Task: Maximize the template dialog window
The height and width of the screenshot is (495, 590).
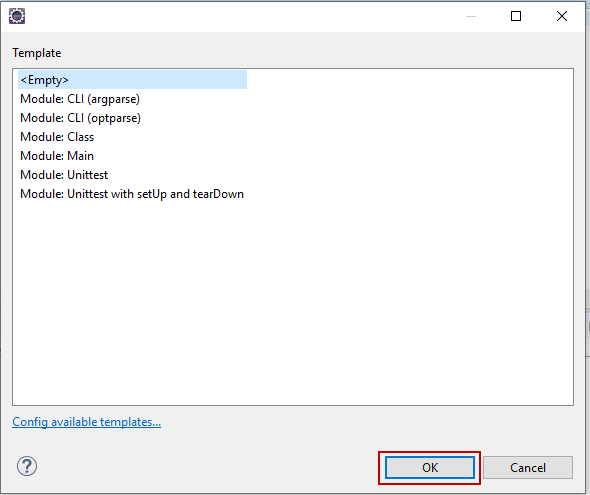Action: pyautogui.click(x=516, y=16)
